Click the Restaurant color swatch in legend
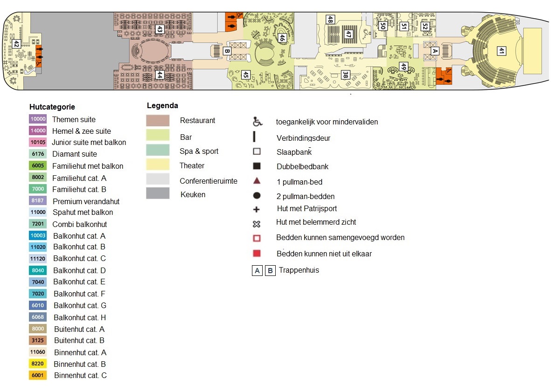 click(x=158, y=121)
